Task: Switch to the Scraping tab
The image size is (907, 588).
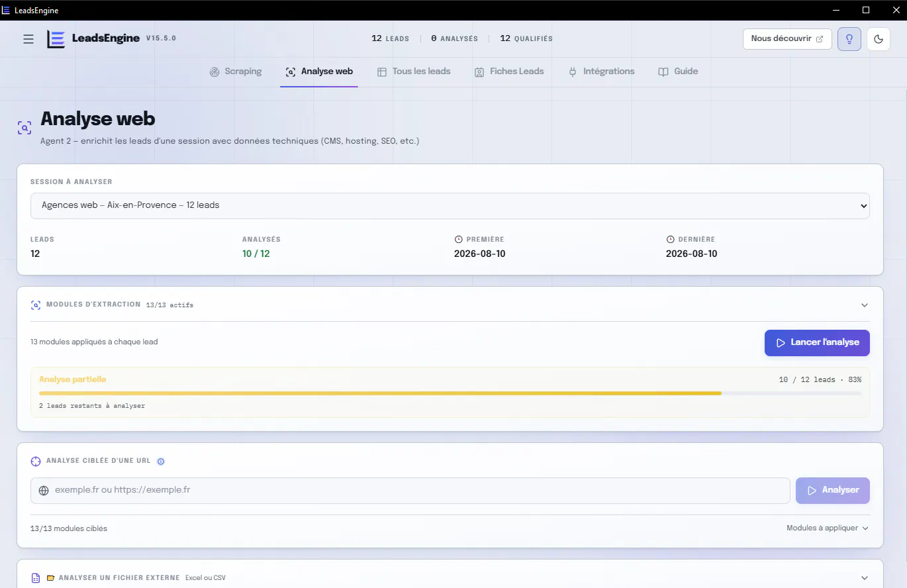Action: [236, 72]
